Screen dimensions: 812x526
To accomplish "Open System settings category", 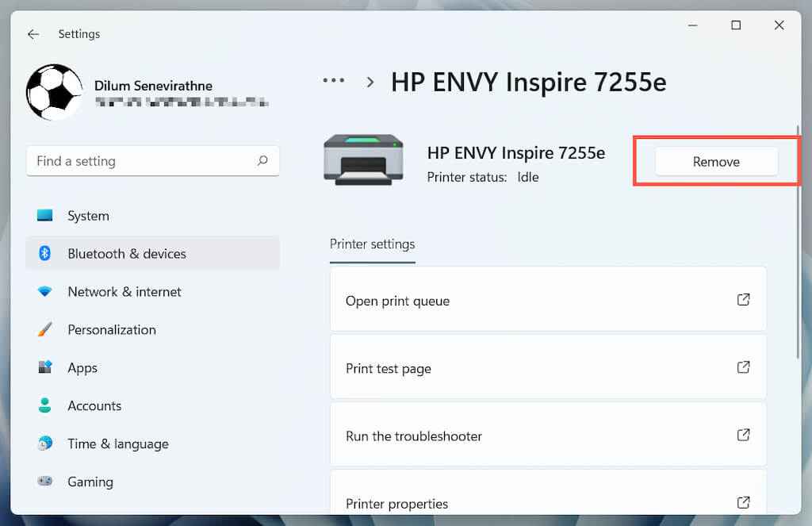I will [x=153, y=216].
